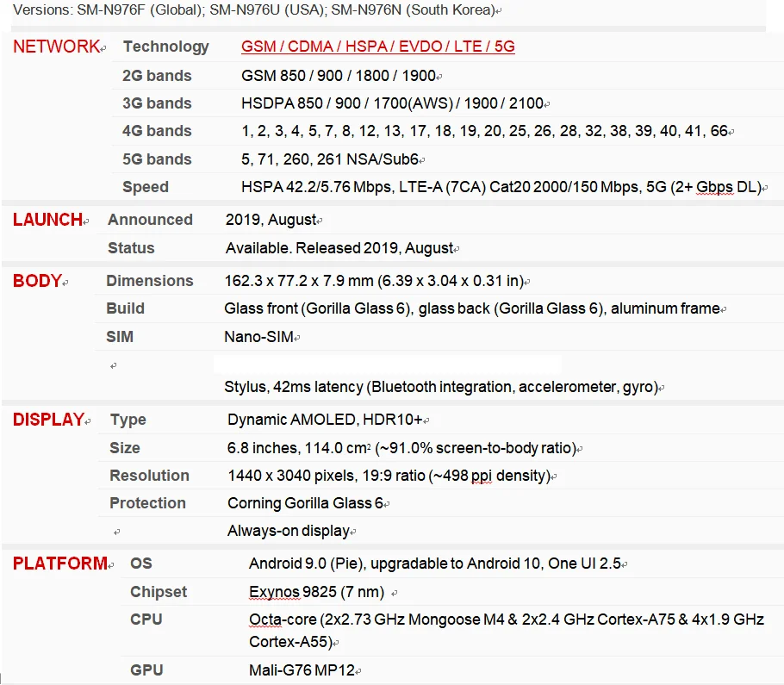The image size is (784, 685).
Task: Select the NETWORK section heading
Action: click(x=57, y=47)
